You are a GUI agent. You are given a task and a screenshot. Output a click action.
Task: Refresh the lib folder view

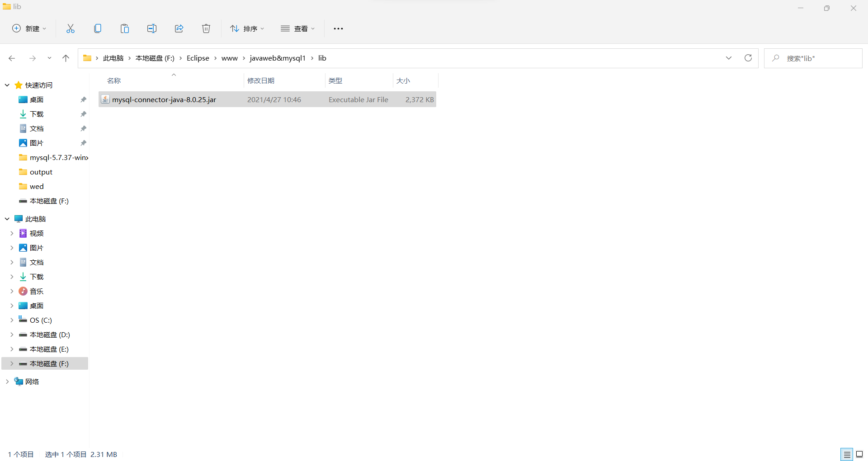pos(748,58)
